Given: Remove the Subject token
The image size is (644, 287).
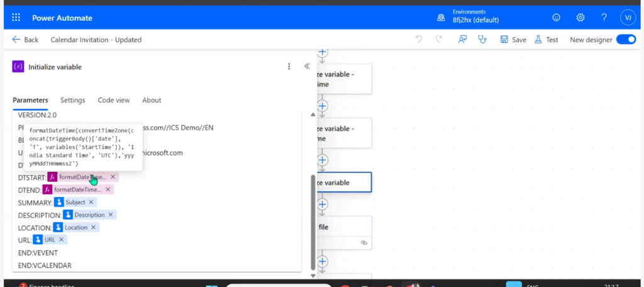Looking at the screenshot, I should (91, 202).
